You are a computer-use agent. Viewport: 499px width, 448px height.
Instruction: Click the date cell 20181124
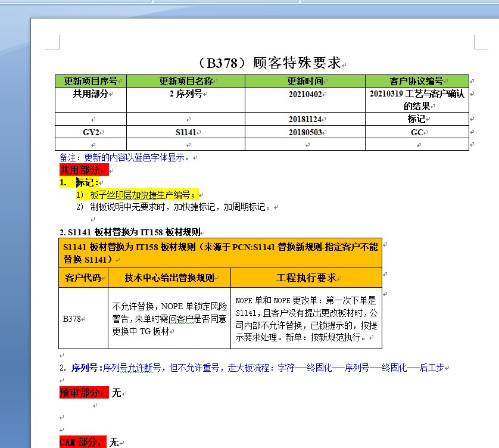pos(305,119)
